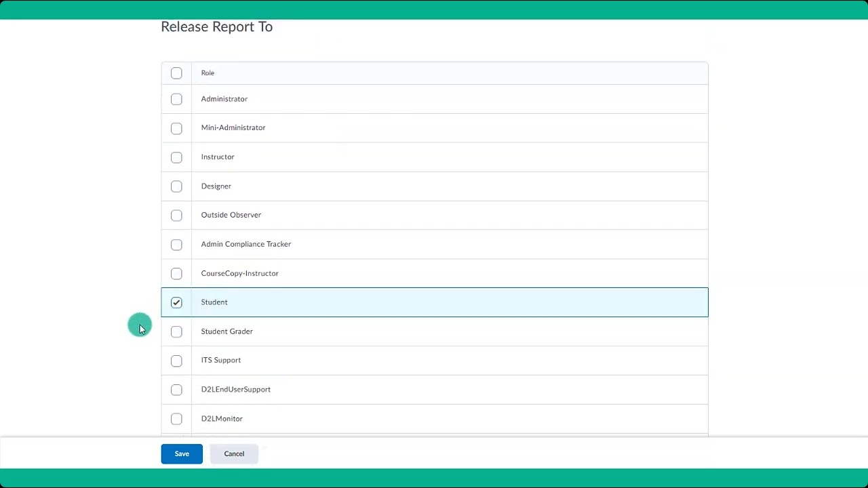Check the D2LMonitor role checkbox

[176, 419]
